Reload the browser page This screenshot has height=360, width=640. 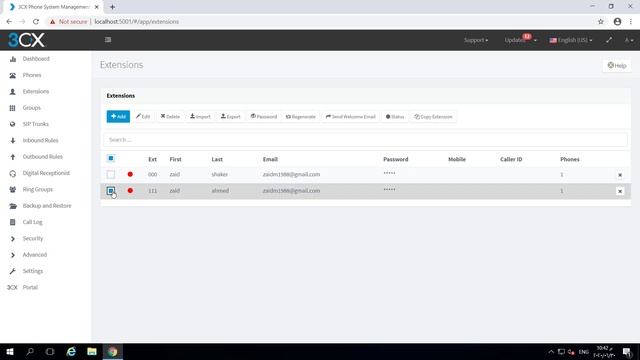coord(36,22)
